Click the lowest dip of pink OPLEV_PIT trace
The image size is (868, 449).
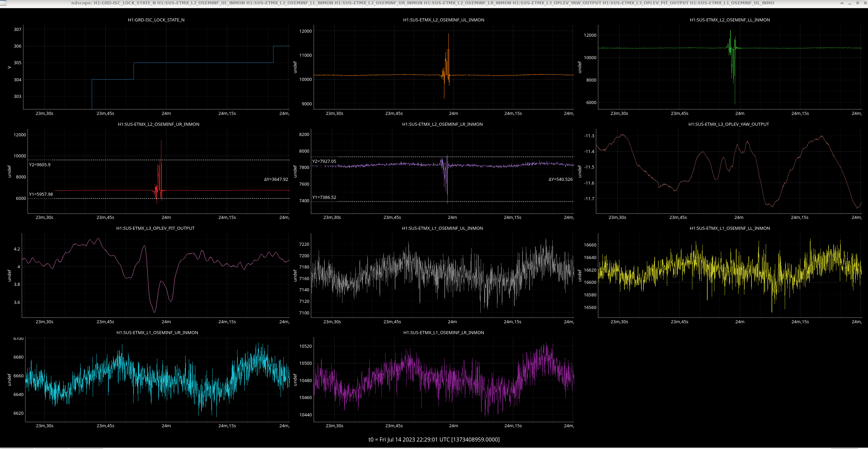pyautogui.click(x=155, y=312)
